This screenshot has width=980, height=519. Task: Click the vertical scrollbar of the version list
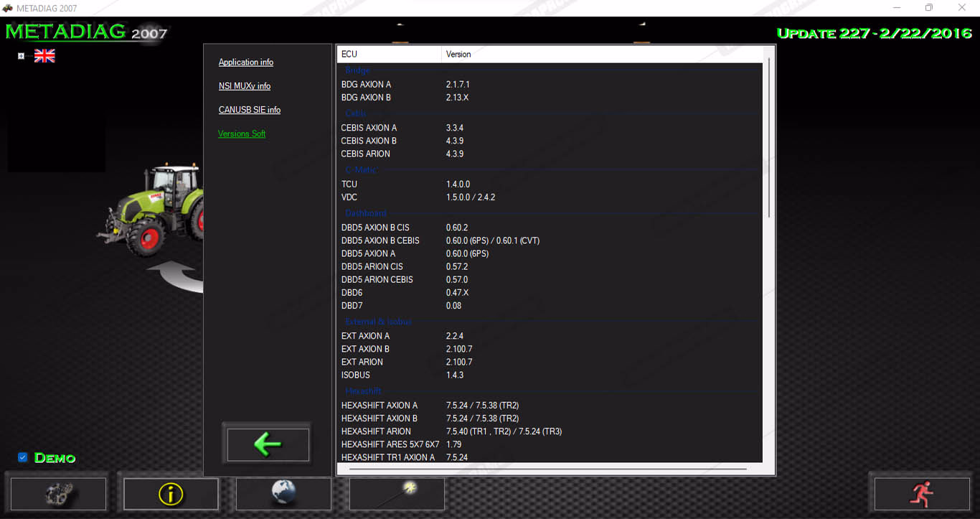(x=768, y=139)
